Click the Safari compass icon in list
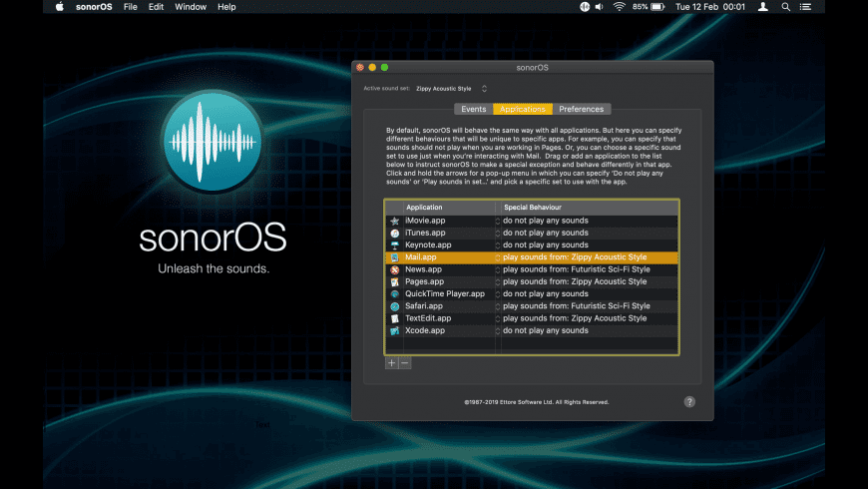Screen dimensions: 868x489 395,306
